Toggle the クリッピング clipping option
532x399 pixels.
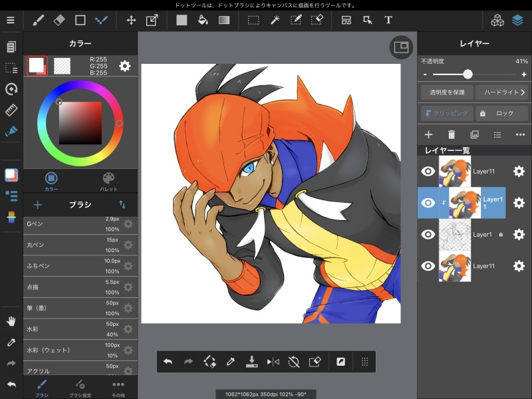(x=447, y=113)
